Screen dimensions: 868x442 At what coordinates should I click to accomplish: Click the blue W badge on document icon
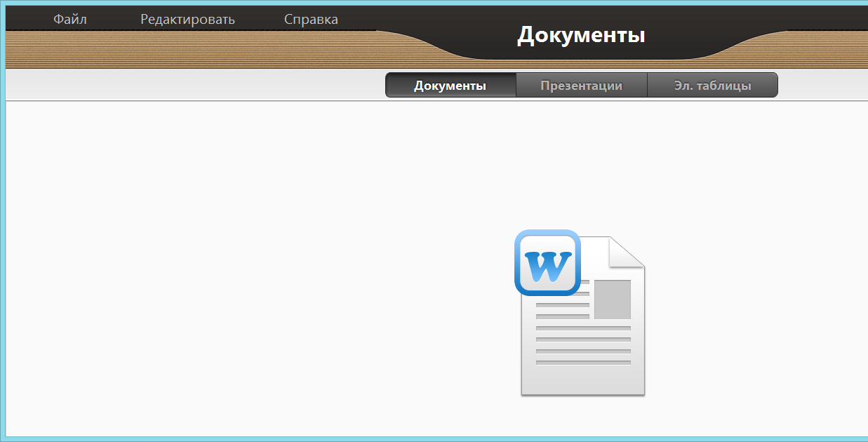547,263
